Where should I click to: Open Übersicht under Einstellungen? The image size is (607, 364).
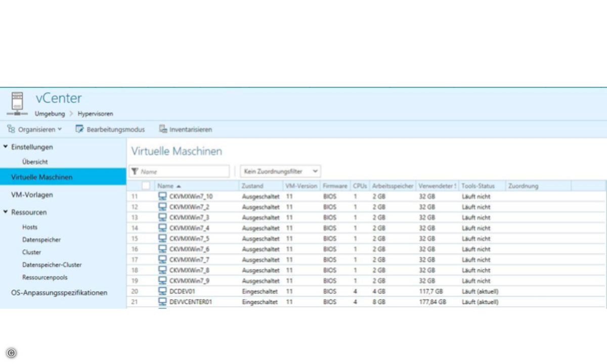point(35,162)
